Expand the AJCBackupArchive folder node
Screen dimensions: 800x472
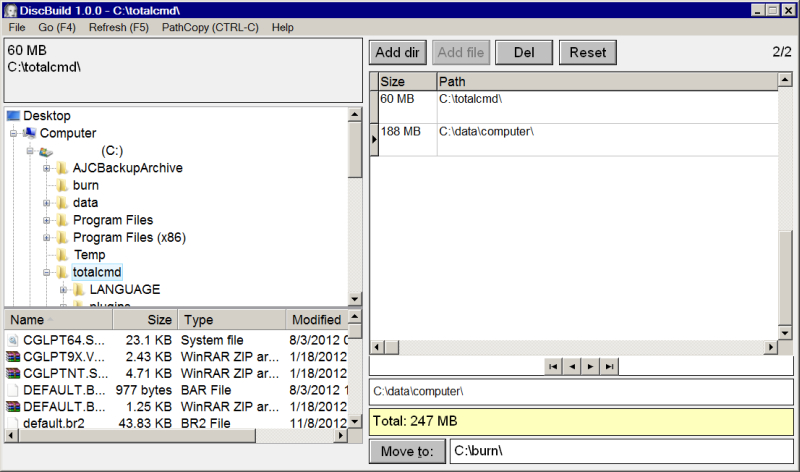[x=46, y=168]
